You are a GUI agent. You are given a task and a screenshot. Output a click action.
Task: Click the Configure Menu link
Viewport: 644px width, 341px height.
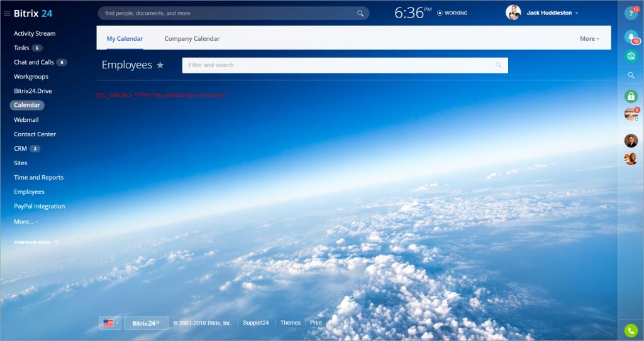[32, 242]
